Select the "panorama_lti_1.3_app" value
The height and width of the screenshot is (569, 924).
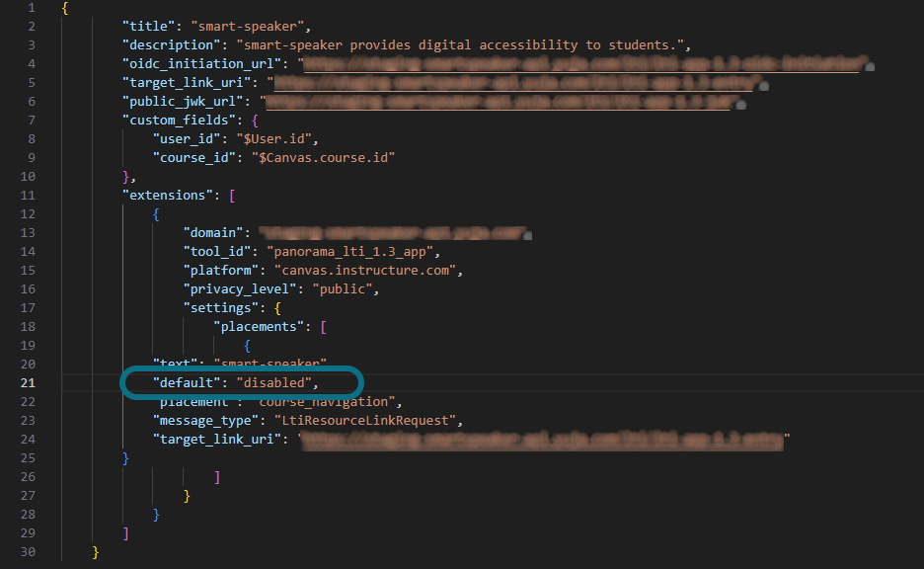pos(350,252)
